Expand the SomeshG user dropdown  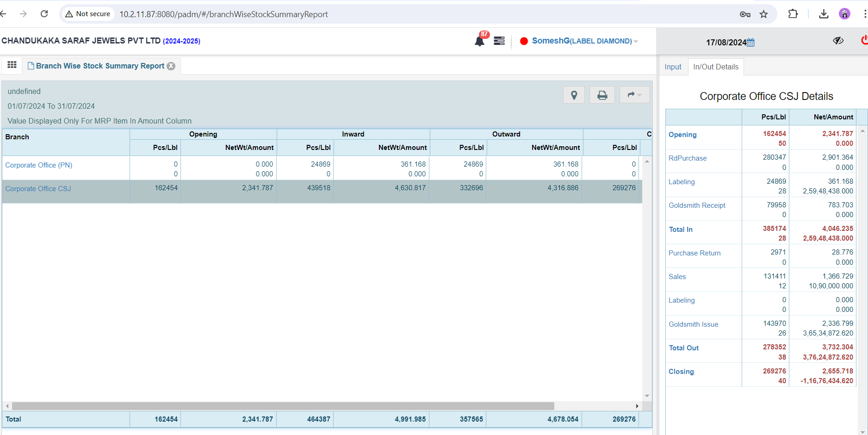[636, 42]
